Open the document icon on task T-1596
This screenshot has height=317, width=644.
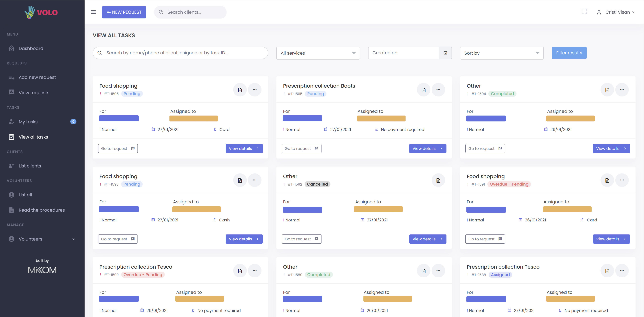[240, 90]
